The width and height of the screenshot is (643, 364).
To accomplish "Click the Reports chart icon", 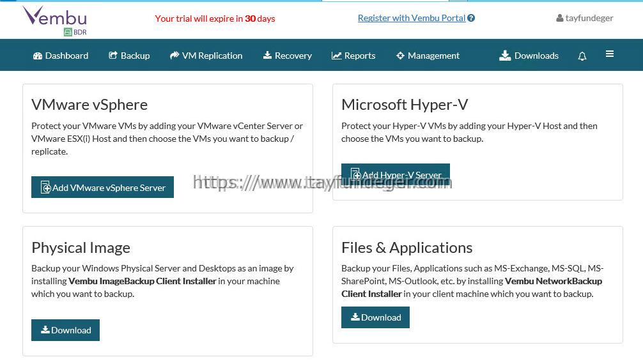I will 337,56.
